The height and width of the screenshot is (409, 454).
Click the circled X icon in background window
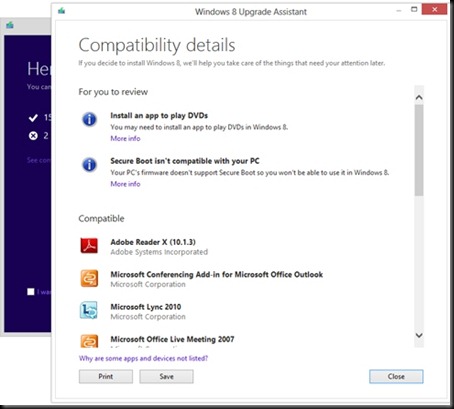click(33, 136)
